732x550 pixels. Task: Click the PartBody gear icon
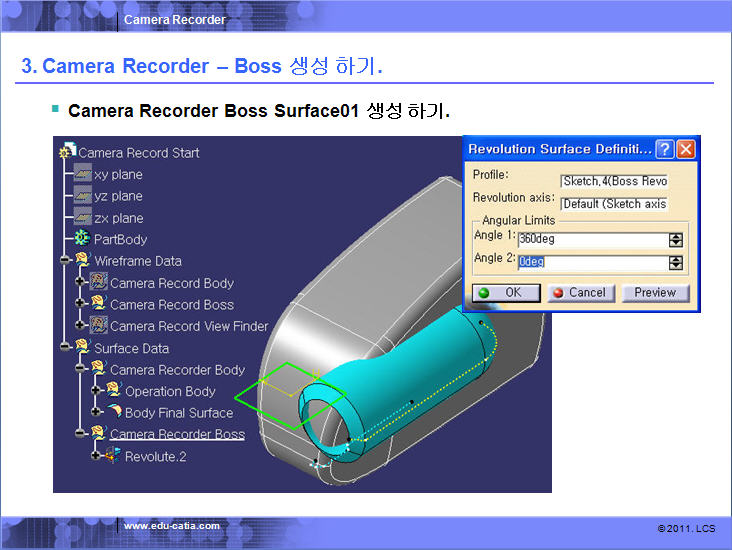point(82,239)
